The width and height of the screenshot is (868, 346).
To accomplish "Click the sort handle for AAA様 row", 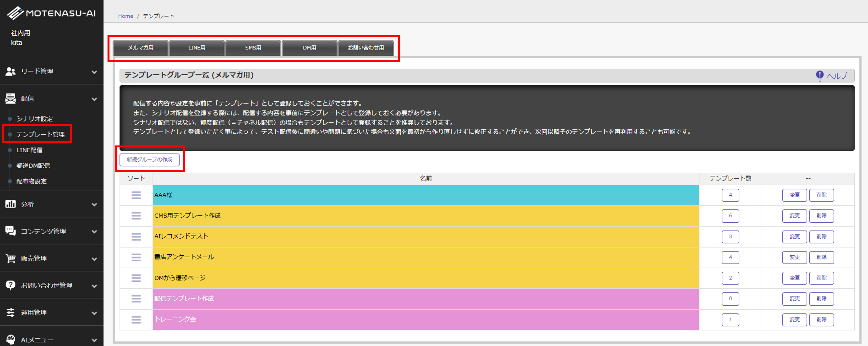I will click(x=136, y=195).
